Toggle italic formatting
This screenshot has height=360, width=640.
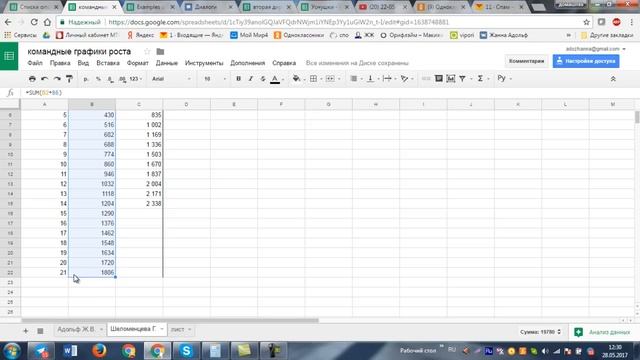[x=251, y=79]
